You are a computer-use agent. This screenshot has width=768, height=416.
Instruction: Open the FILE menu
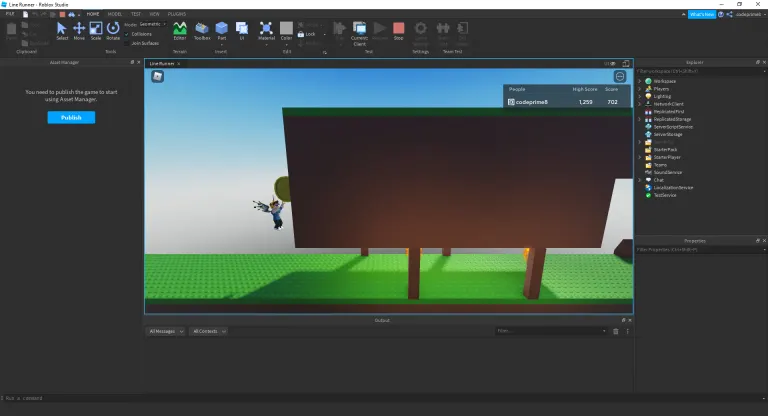click(10, 14)
